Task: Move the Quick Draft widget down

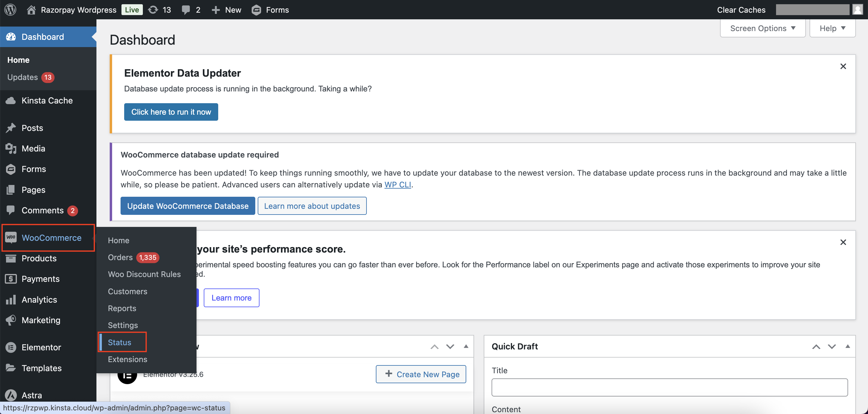Action: [x=832, y=346]
